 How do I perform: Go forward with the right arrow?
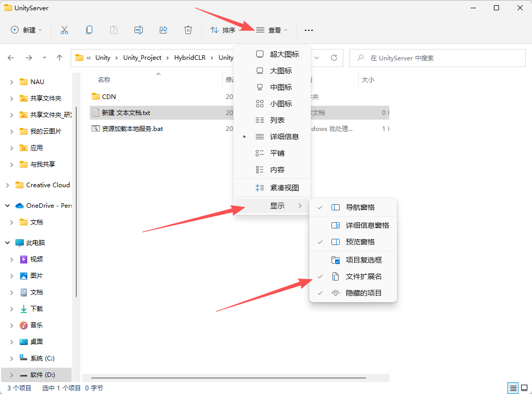29,58
